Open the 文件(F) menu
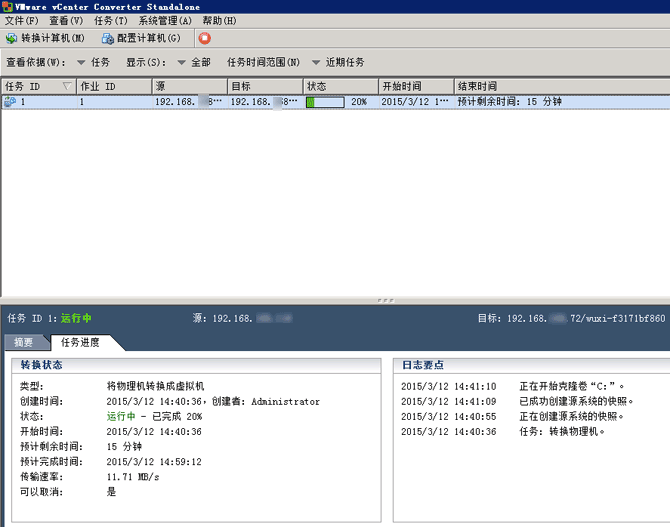The width and height of the screenshot is (670, 527). click(21, 21)
